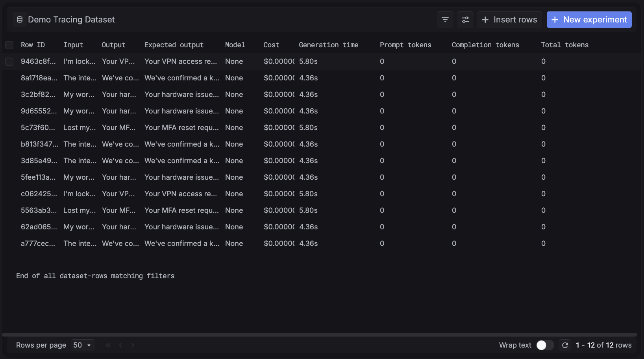Viewport: 644px width, 359px height.
Task: Click the dataset database icon
Action: (20, 19)
